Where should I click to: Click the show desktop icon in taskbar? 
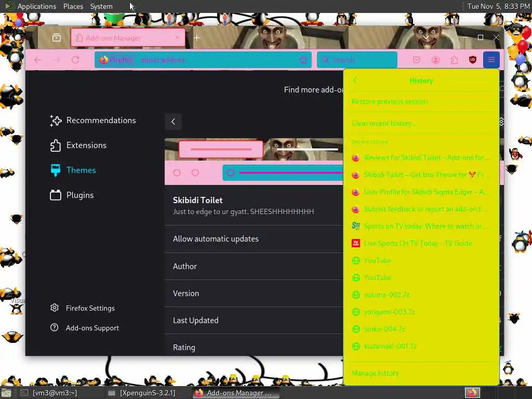(x=6, y=393)
